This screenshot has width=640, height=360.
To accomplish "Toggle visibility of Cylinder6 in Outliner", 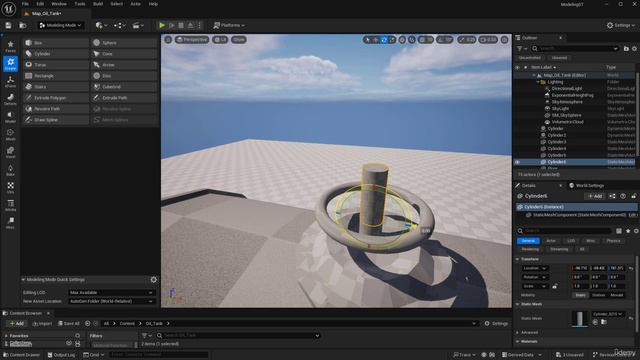I will pyautogui.click(x=518, y=162).
